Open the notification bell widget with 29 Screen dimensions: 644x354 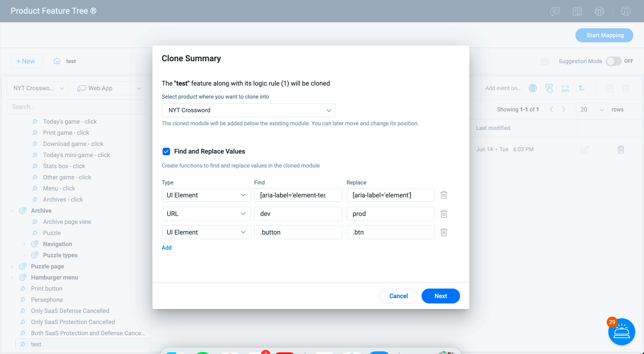(x=622, y=332)
